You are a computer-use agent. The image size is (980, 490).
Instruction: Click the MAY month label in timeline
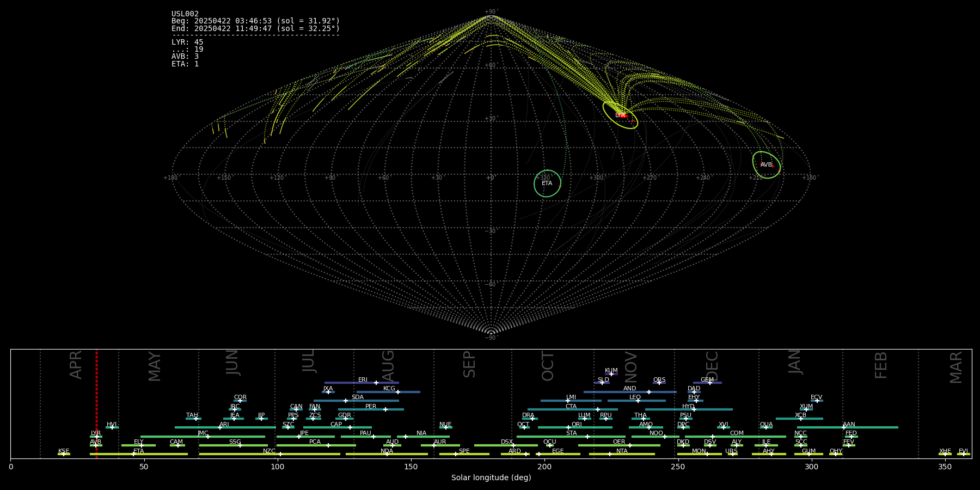(155, 366)
